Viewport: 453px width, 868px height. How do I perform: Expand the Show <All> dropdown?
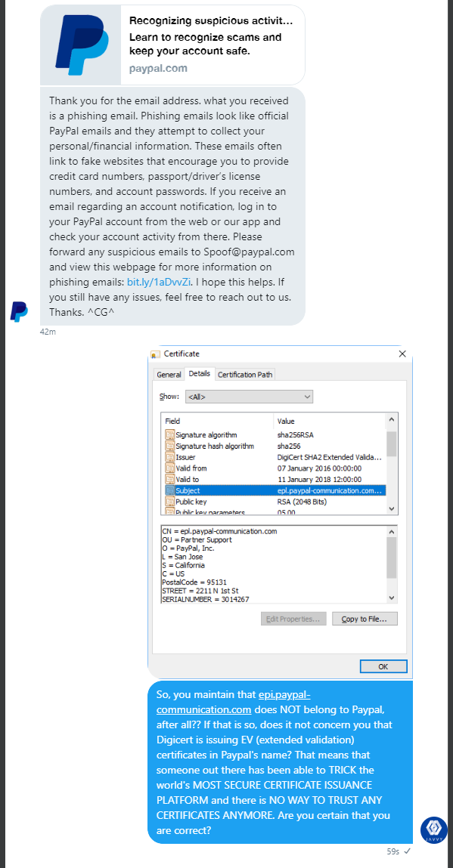249,397
